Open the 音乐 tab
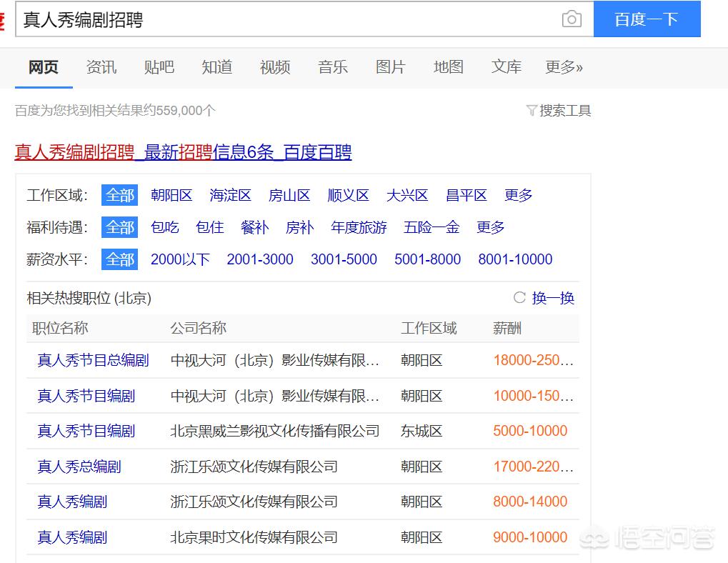Viewport: 728px width, 563px height. (333, 67)
